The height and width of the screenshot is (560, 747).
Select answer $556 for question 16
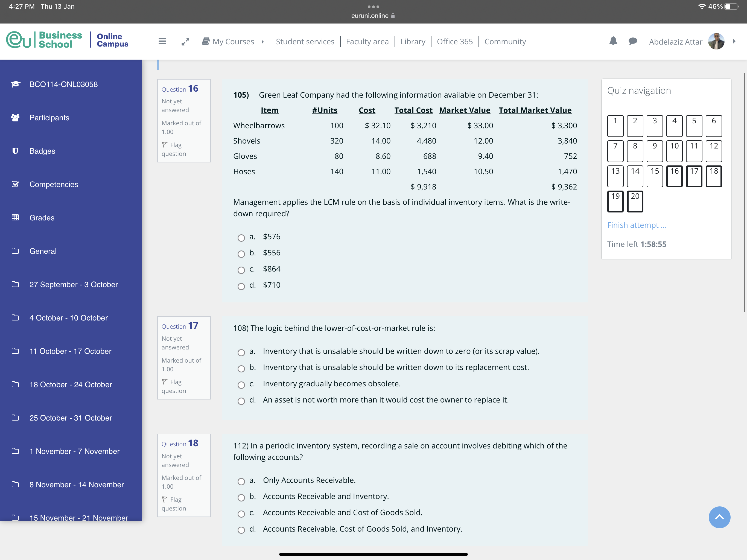[x=241, y=254]
